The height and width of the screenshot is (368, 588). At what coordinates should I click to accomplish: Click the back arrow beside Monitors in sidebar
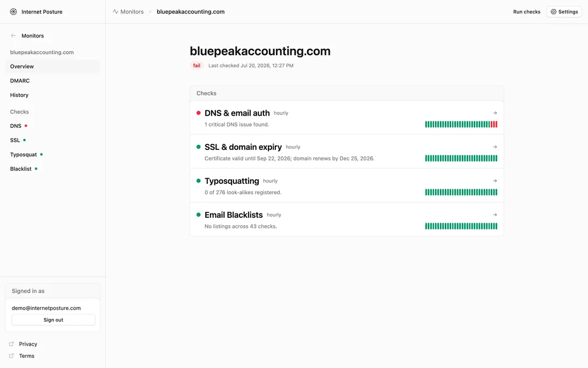(13, 36)
